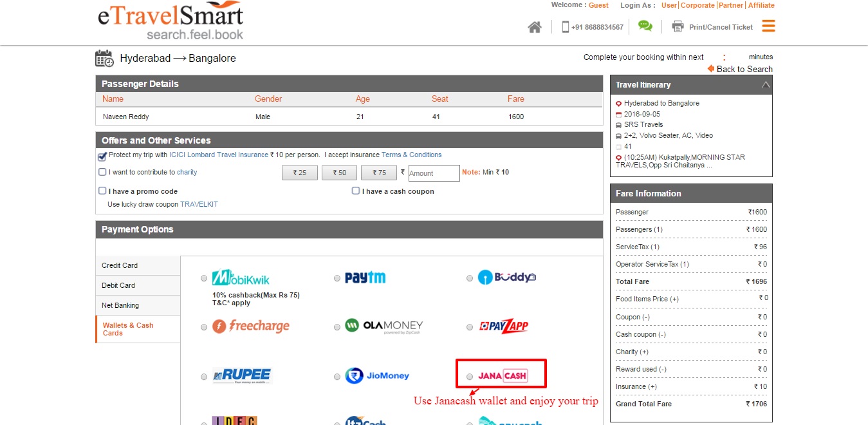Click the printer icon for tickets
Viewport: 868px width, 425px height.
coord(678,26)
